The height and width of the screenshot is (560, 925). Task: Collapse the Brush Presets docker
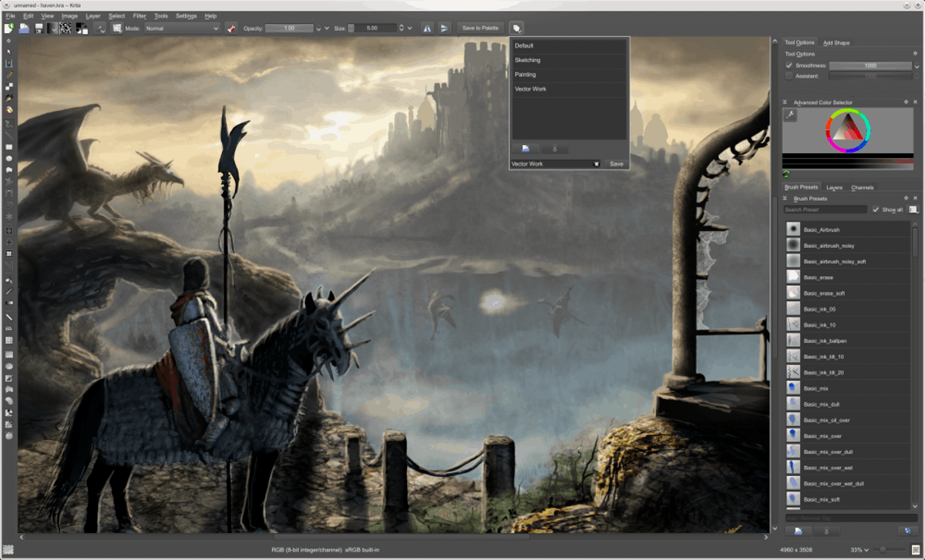pyautogui.click(x=785, y=198)
